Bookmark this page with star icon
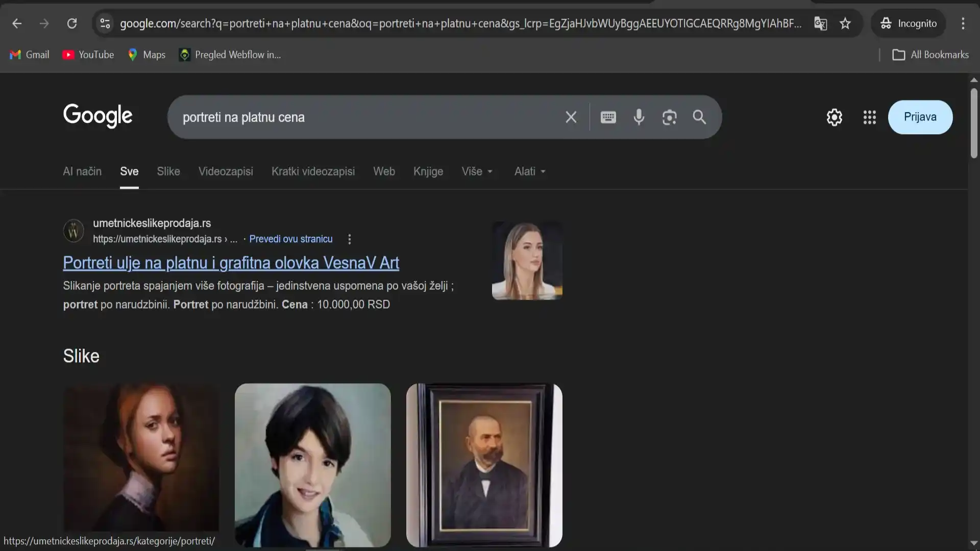 (845, 23)
